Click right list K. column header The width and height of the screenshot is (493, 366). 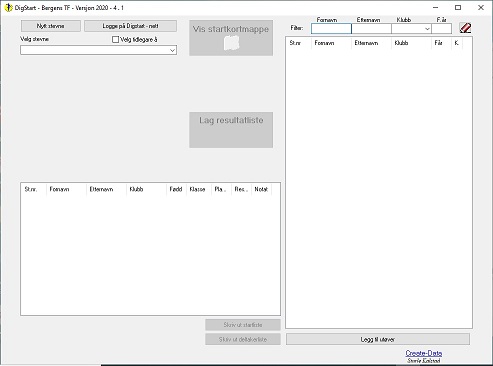(x=457, y=43)
